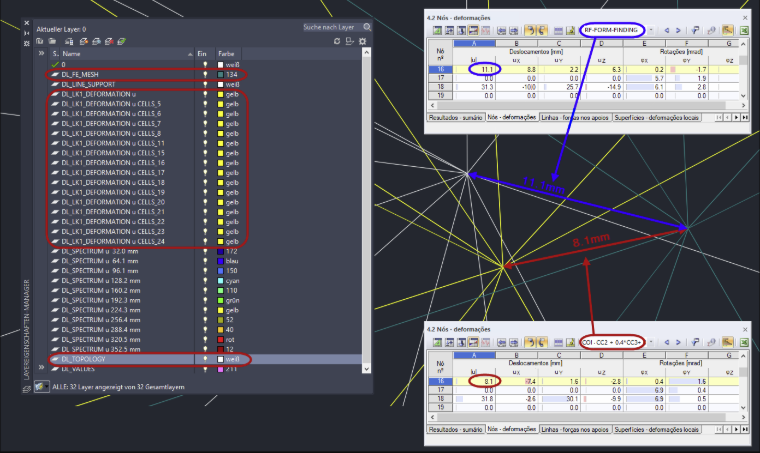This screenshot has width=760, height=453.
Task: Click the layer search magnifier icon
Action: (x=367, y=27)
